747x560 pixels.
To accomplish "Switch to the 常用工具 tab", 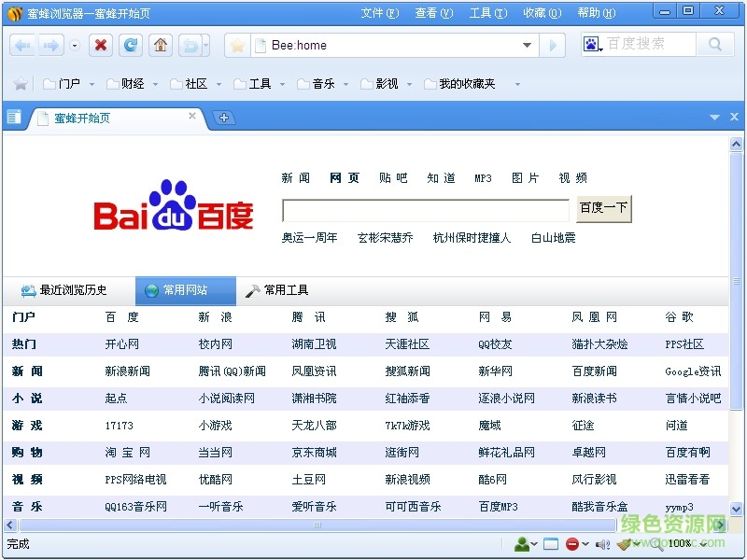I will click(x=277, y=289).
